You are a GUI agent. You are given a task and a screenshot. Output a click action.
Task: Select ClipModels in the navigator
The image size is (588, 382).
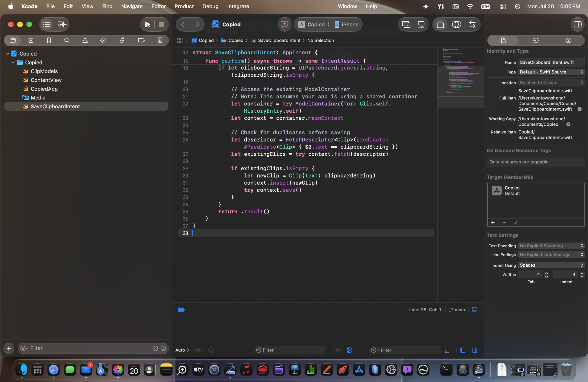coord(44,71)
